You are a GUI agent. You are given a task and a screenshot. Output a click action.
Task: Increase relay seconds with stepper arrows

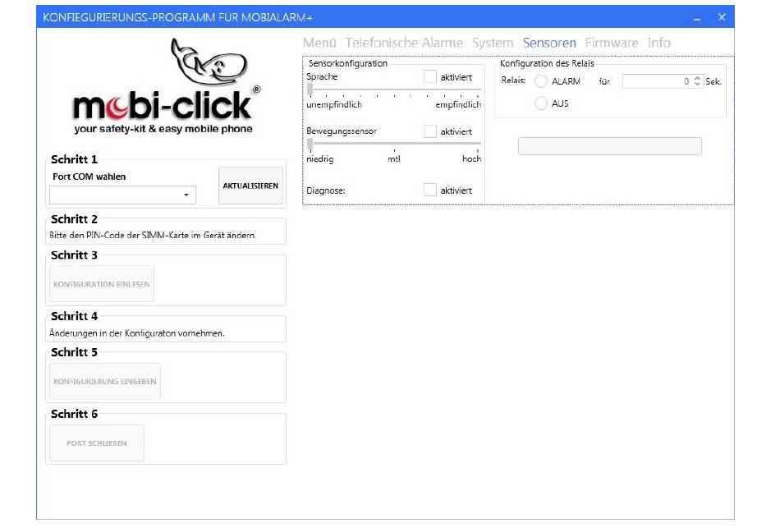697,79
